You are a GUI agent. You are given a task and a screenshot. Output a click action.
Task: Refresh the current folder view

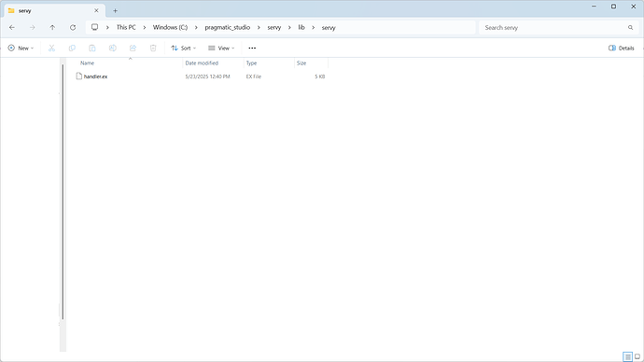tap(73, 27)
